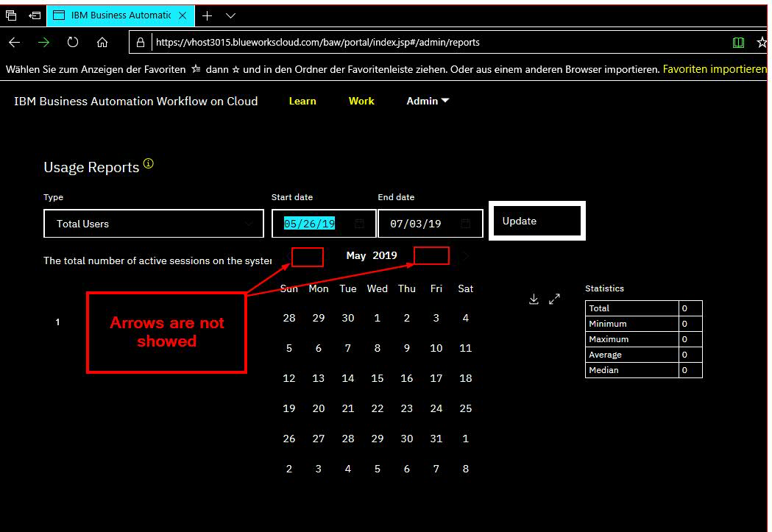Open the Learn menu item
Screen dimensions: 772x532
coord(302,101)
